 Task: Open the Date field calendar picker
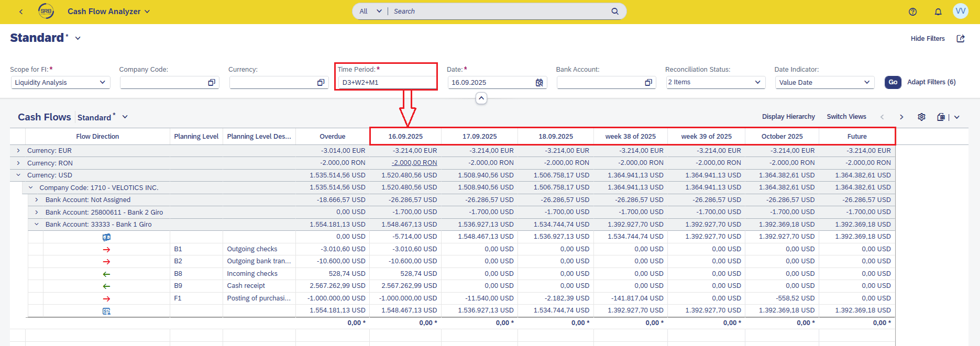[539, 83]
